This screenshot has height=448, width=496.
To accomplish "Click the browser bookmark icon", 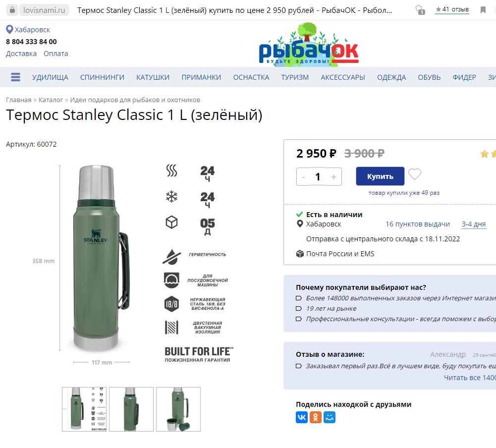I will tap(483, 10).
